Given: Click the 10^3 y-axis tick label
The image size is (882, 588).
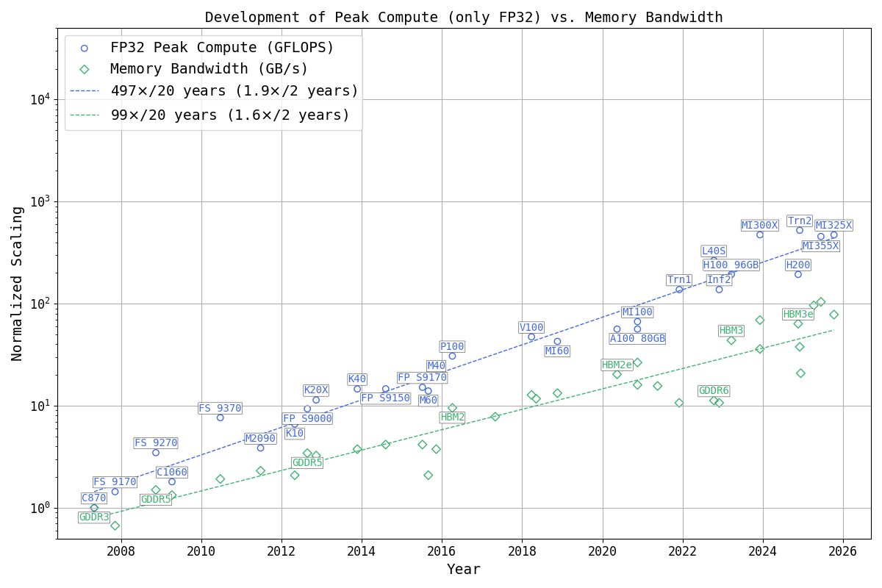Looking at the screenshot, I should tap(40, 201).
